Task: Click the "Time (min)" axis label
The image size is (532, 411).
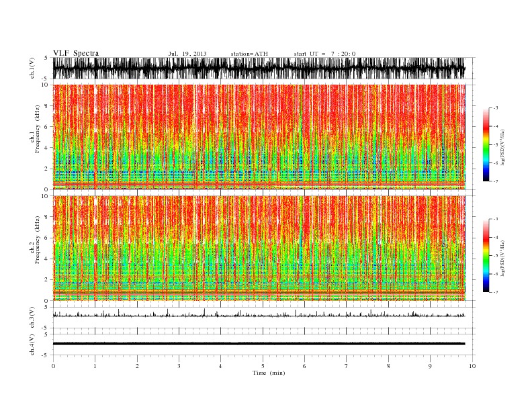Action: [269, 373]
